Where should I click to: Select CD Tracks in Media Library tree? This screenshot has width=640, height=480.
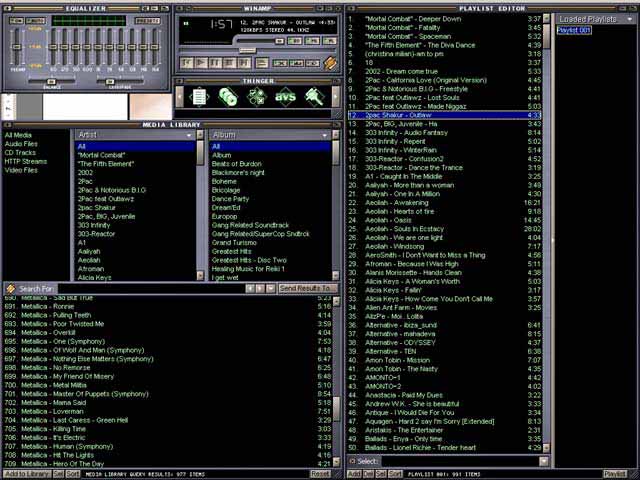coord(20,153)
